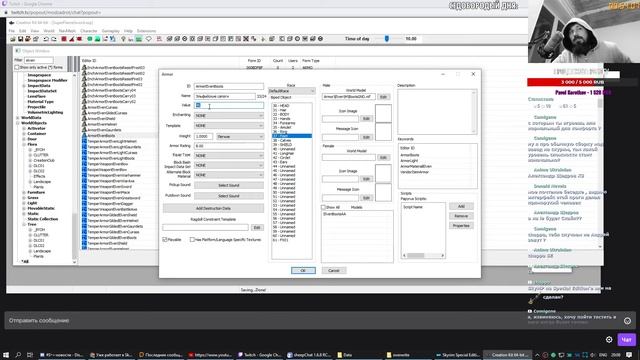Click OK in the Armor dialog
Screen dimensions: 640x360
[x=303, y=270]
